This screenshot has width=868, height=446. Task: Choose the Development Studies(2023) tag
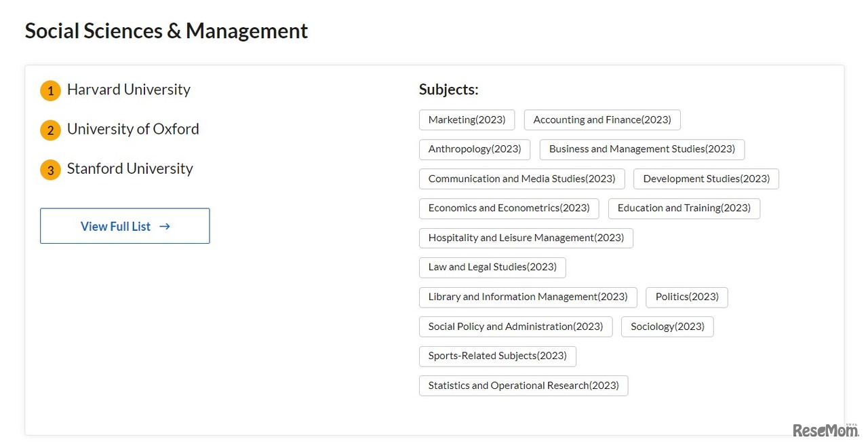tap(705, 179)
